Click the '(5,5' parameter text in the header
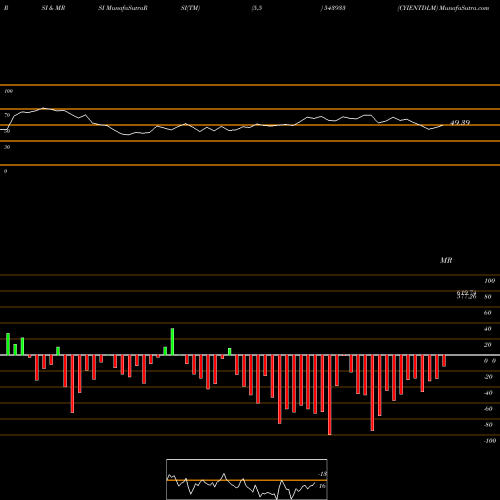 (257, 8)
